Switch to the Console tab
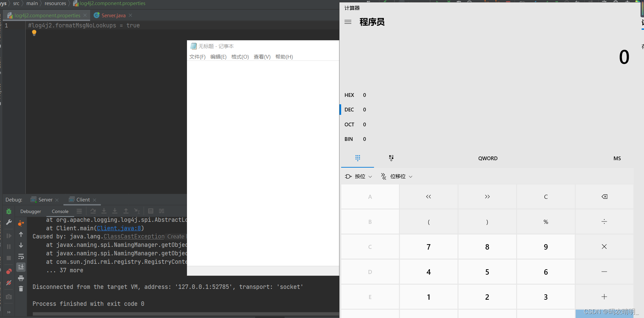This screenshot has width=644, height=318. tap(60, 211)
